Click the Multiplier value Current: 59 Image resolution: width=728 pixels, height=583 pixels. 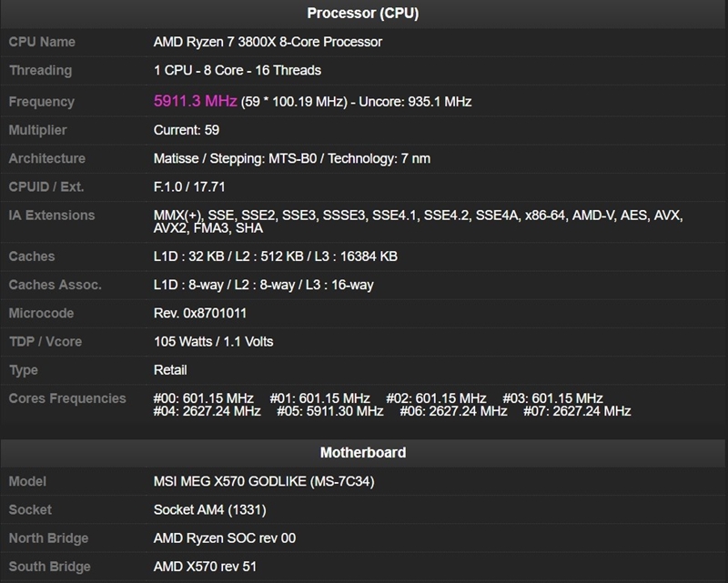click(186, 130)
